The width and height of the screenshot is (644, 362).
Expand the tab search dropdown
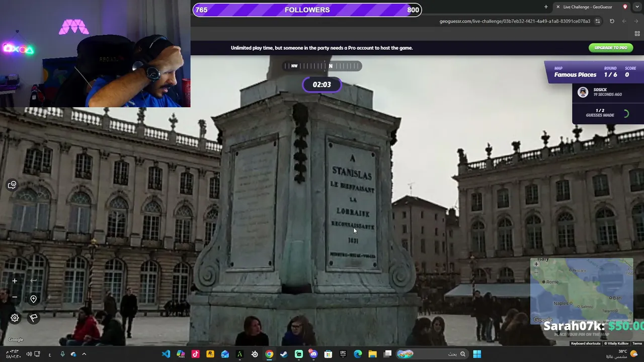(x=636, y=7)
